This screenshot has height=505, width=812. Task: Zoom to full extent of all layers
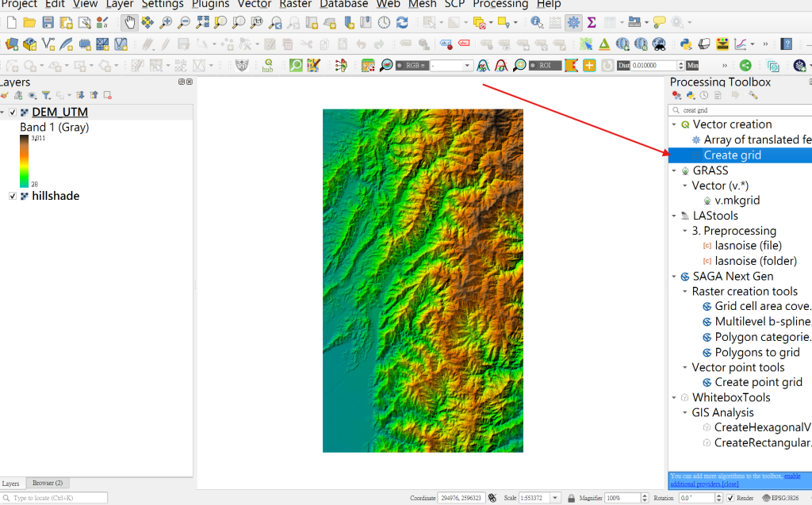click(202, 22)
